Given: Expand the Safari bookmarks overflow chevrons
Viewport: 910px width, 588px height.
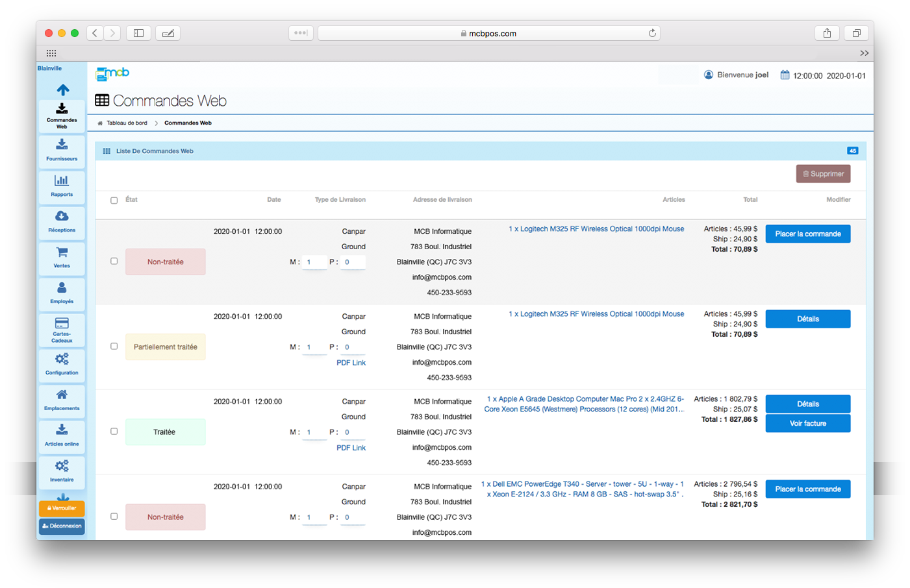Looking at the screenshot, I should click(x=864, y=53).
